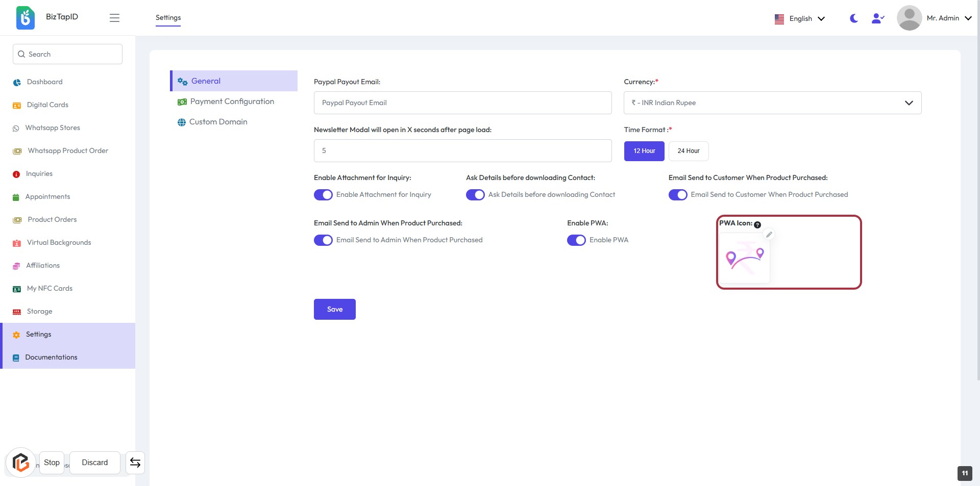Expand the English language selector
980x486 pixels.
(x=800, y=18)
